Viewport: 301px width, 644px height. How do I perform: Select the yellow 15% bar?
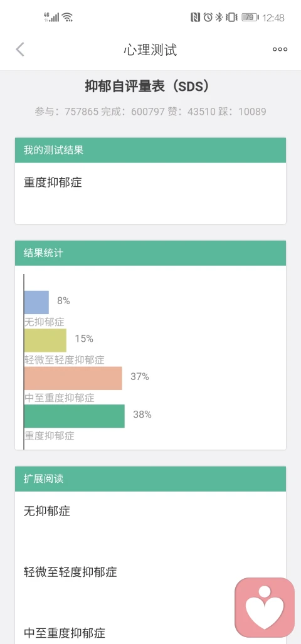coord(45,340)
